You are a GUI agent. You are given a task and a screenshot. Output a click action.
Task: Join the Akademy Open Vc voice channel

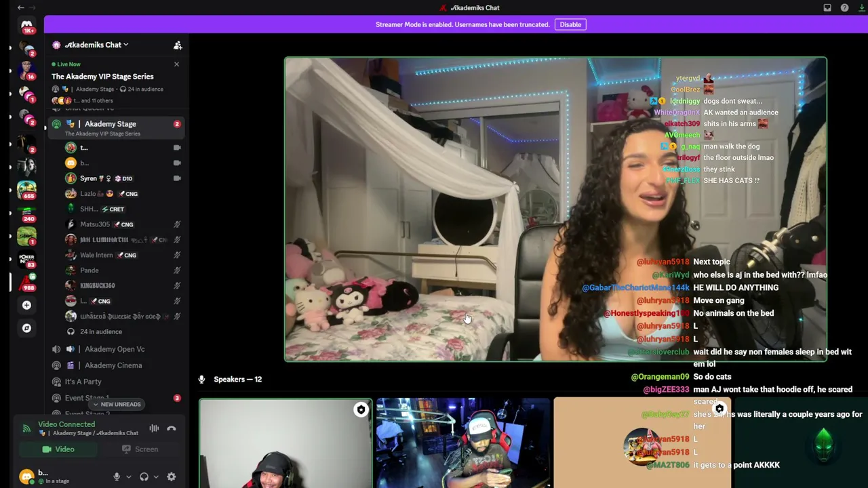point(115,349)
